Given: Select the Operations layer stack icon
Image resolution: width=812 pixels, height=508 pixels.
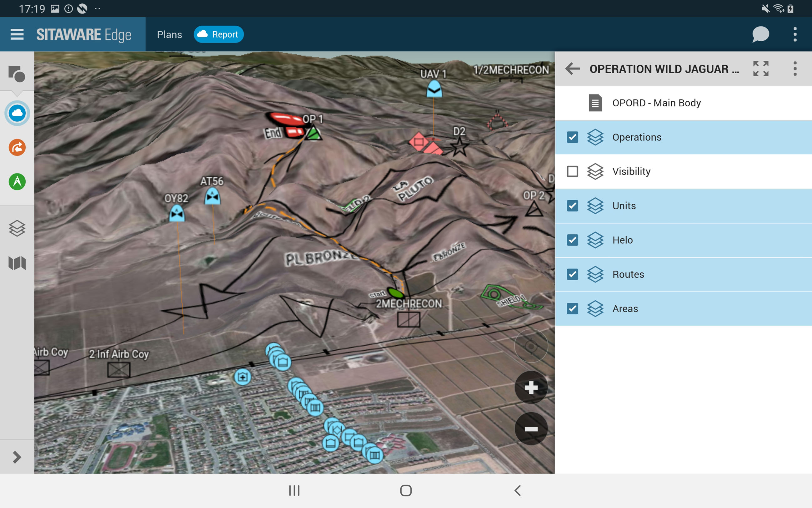Looking at the screenshot, I should coord(595,137).
